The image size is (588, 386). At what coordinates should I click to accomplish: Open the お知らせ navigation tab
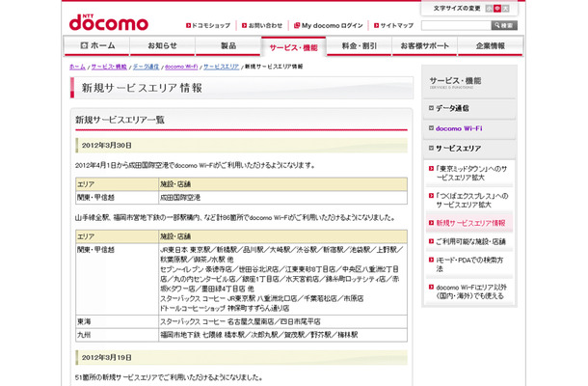[x=162, y=45]
